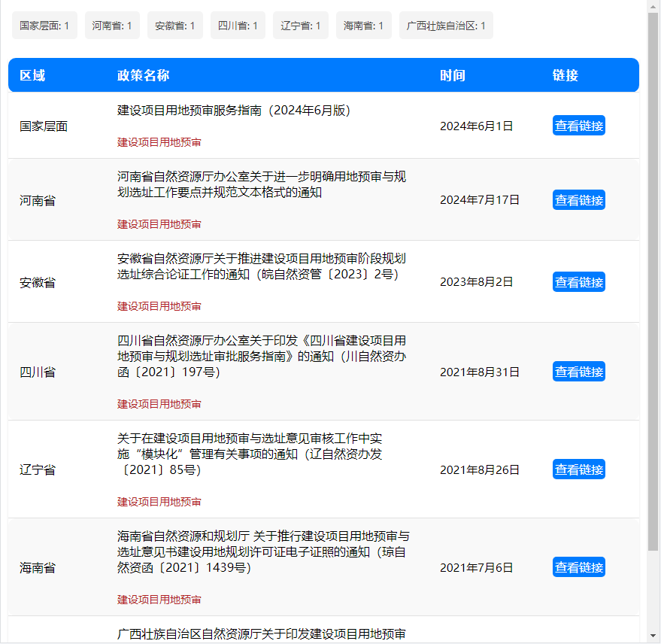Click the date 2021年8月31日
This screenshot has height=644, width=661.
coord(479,372)
